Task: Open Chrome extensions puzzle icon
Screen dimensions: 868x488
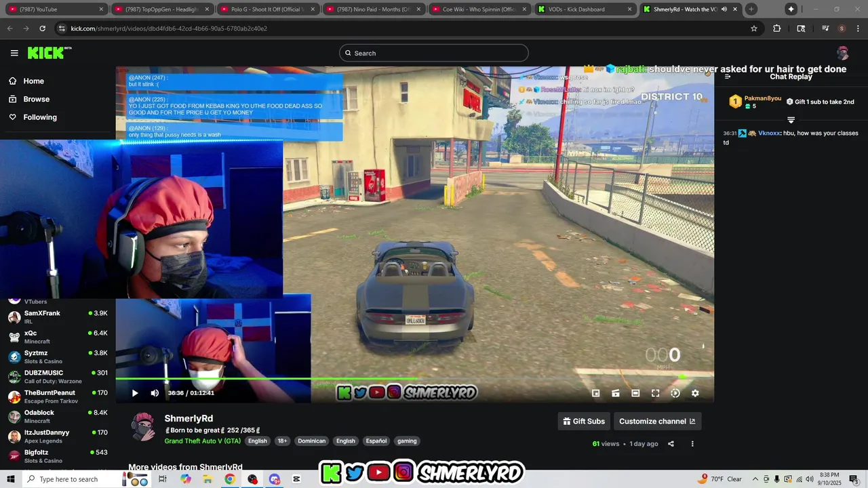Action: point(777,28)
